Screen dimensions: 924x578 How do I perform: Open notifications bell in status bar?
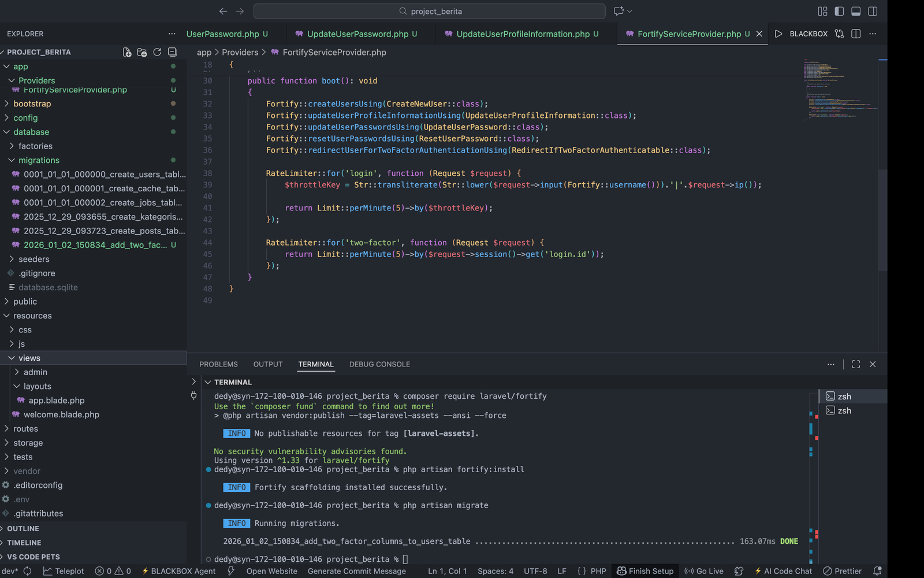(x=877, y=571)
